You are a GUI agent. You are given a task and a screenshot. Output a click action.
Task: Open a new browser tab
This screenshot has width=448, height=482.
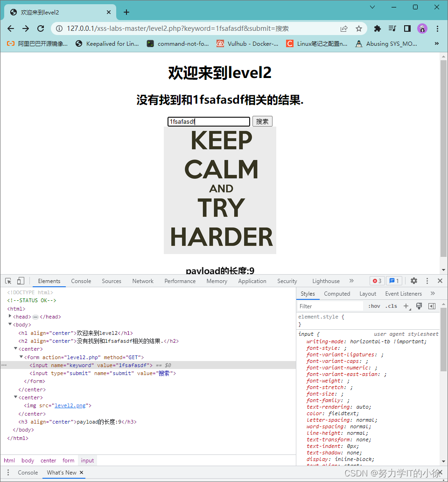coord(126,12)
